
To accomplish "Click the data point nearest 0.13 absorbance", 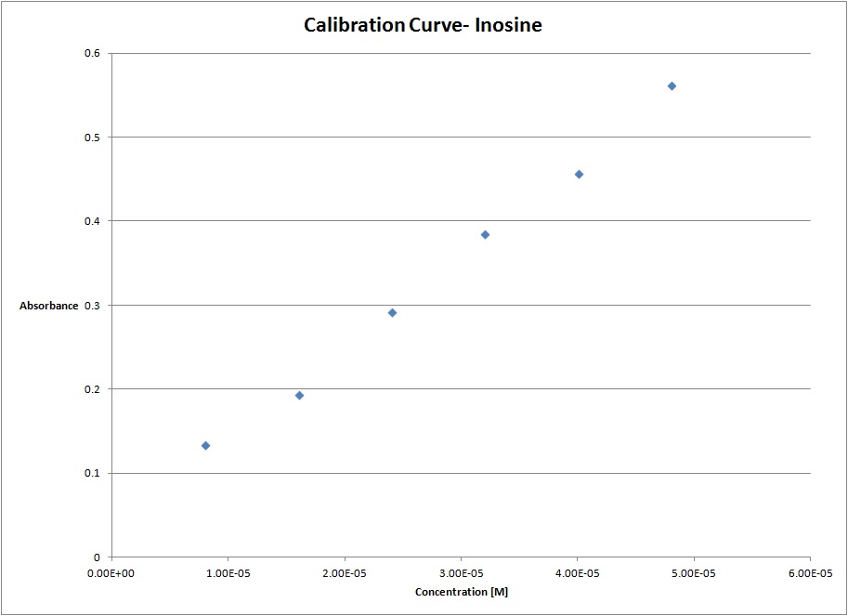I will point(205,446).
